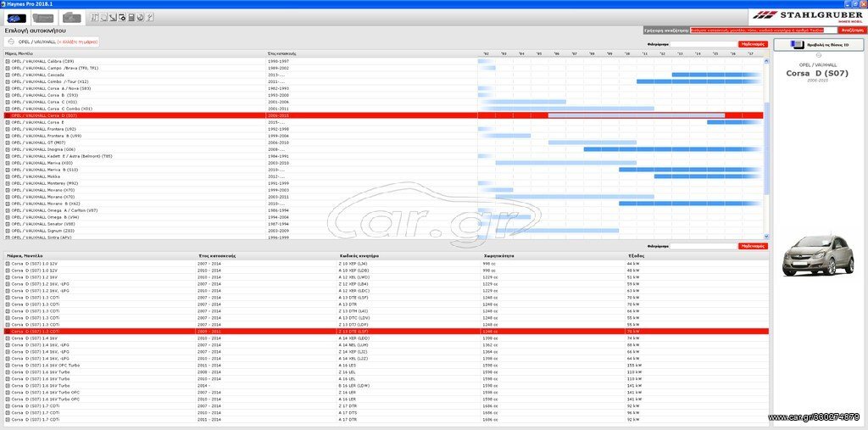Reset the model list filter with Μηδενισμός
Screen dimensions: 868x430
click(x=753, y=44)
